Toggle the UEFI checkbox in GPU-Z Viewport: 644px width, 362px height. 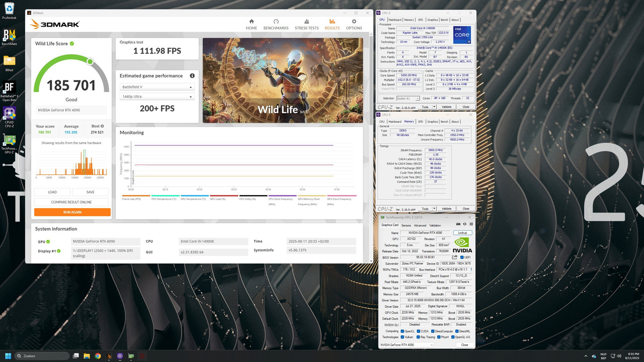461,257
